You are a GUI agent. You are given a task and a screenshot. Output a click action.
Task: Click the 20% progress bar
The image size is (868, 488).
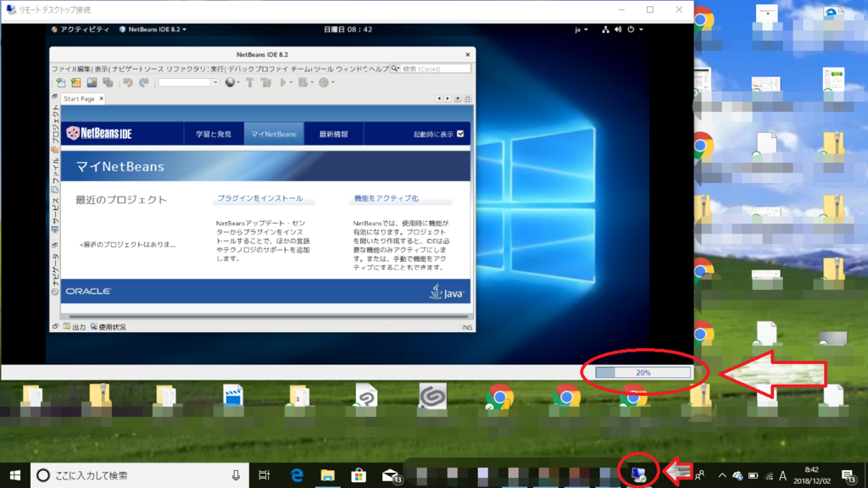[643, 373]
